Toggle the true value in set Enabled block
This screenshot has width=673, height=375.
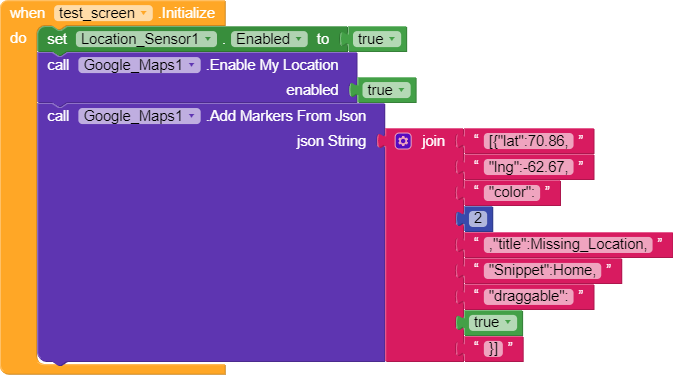[x=376, y=39]
